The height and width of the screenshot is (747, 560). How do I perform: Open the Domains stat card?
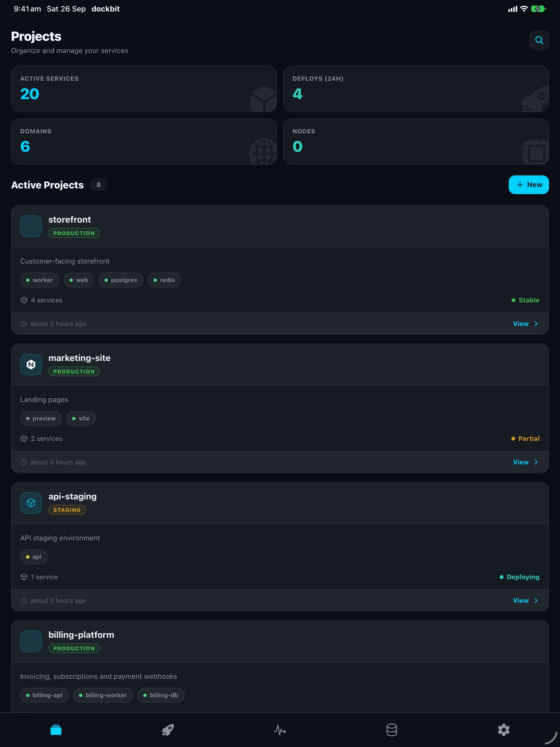click(144, 142)
